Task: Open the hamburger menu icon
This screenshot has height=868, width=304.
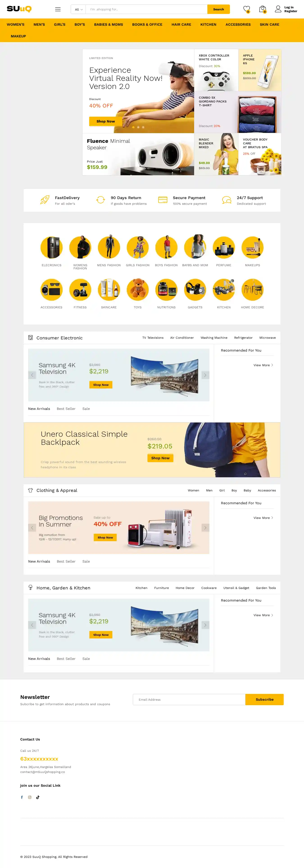Action: point(58,9)
